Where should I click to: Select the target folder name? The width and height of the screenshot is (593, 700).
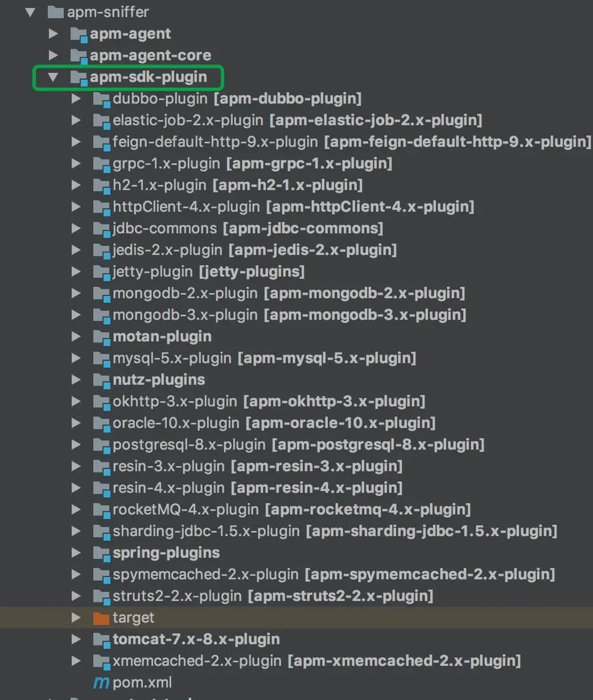click(133, 617)
